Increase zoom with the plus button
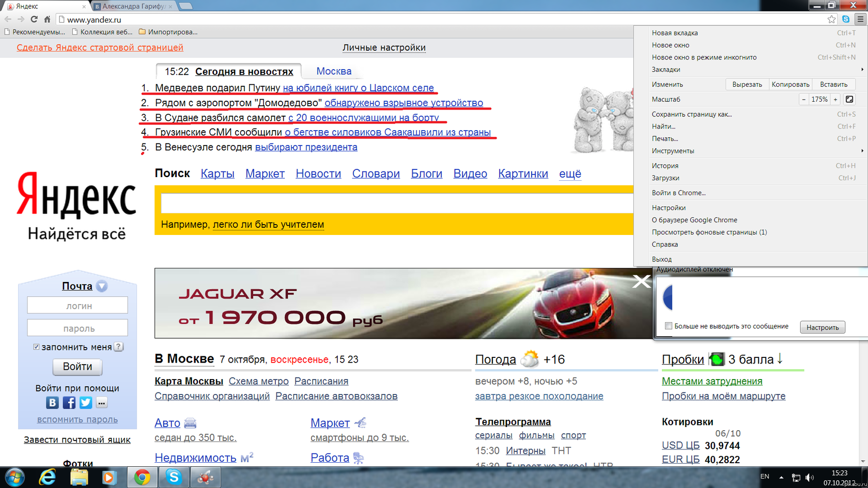The image size is (868, 488). click(x=835, y=99)
